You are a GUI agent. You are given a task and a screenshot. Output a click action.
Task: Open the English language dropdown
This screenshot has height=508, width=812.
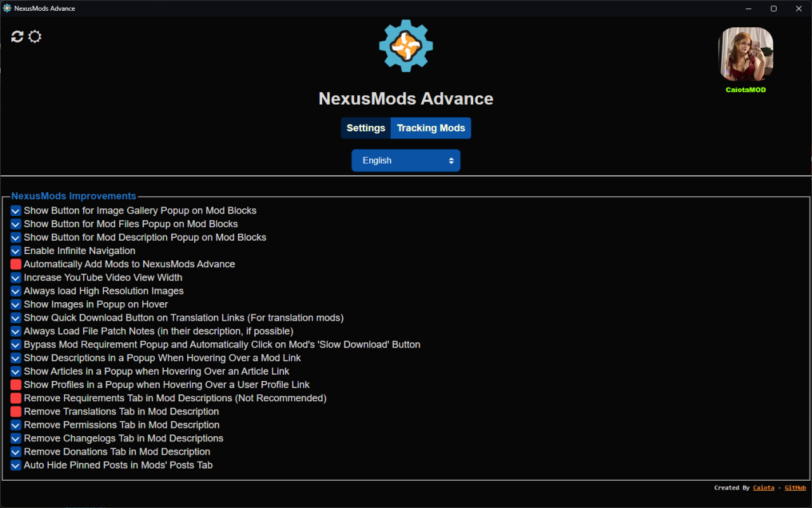click(x=406, y=161)
